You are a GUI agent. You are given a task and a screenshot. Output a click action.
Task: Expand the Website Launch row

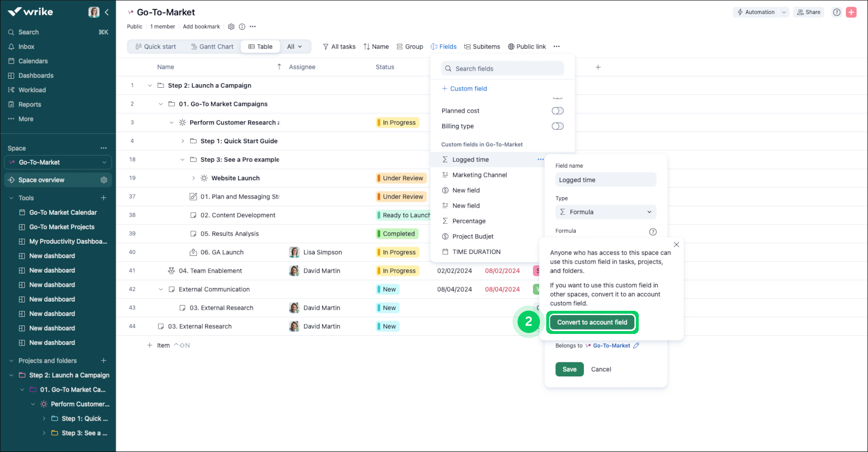pos(194,178)
